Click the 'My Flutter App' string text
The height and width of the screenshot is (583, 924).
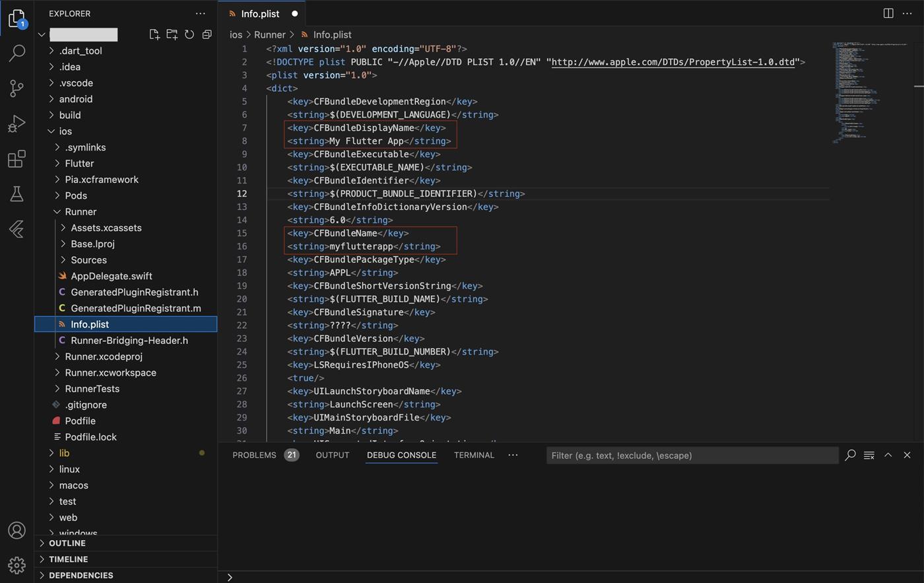[x=366, y=141]
